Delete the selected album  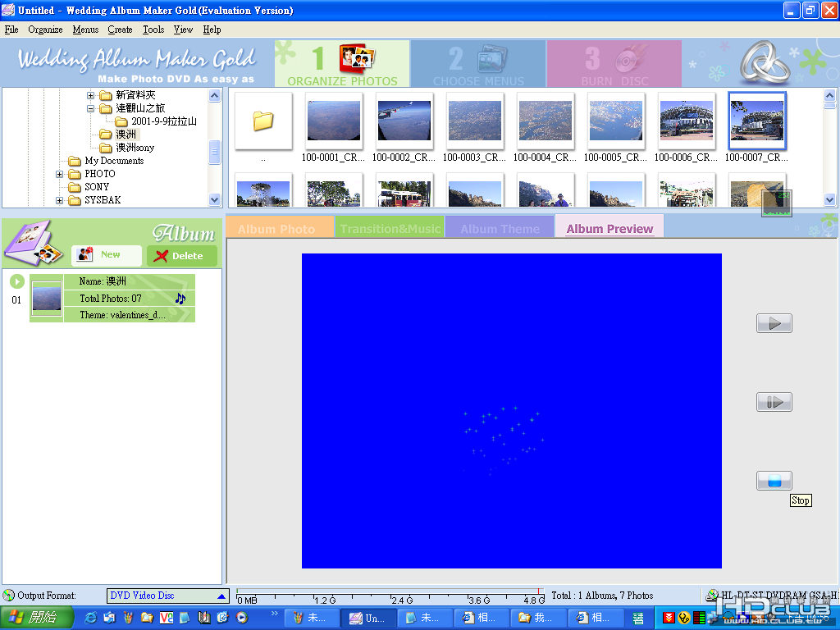182,256
